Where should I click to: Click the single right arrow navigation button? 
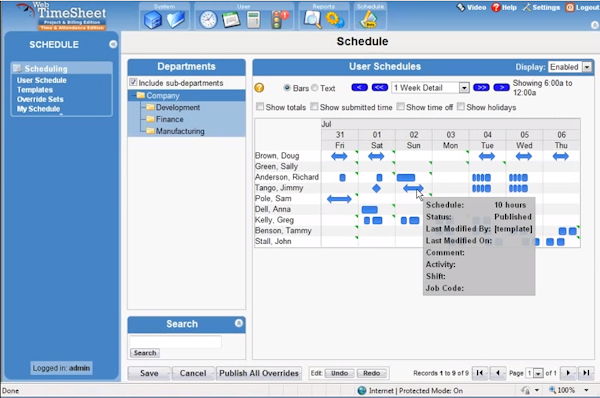[501, 88]
